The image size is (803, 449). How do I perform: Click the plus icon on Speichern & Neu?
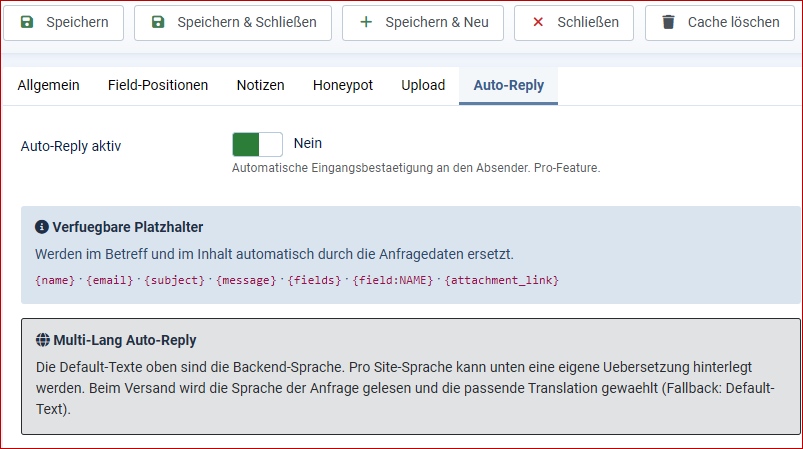(366, 22)
